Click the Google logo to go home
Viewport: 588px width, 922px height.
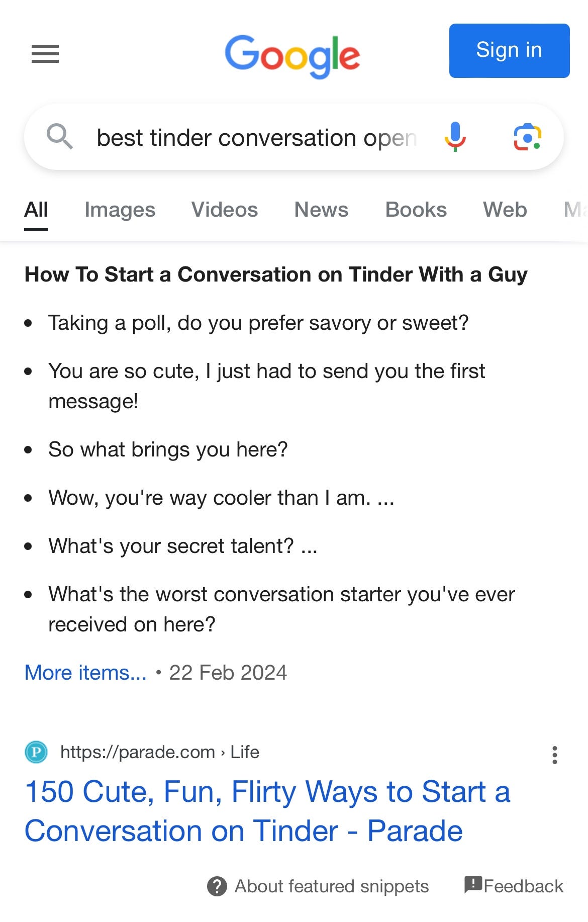point(293,55)
